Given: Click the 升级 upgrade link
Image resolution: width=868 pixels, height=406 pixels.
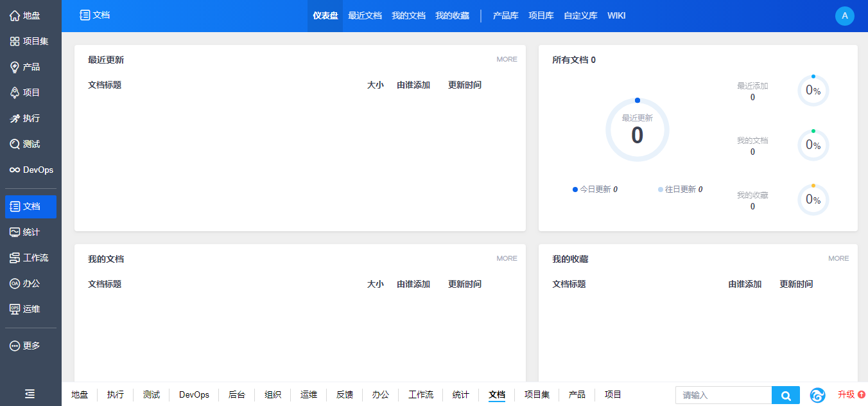Looking at the screenshot, I should coord(851,394).
